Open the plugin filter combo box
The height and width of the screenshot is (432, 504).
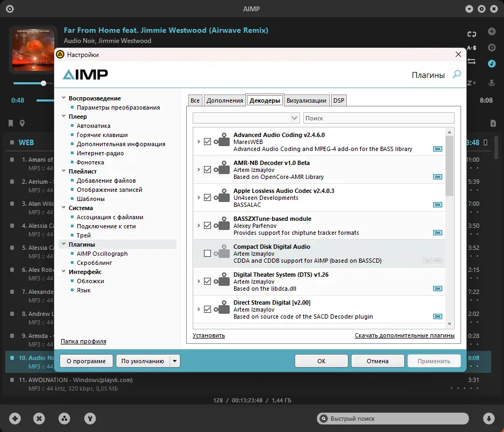[246, 118]
